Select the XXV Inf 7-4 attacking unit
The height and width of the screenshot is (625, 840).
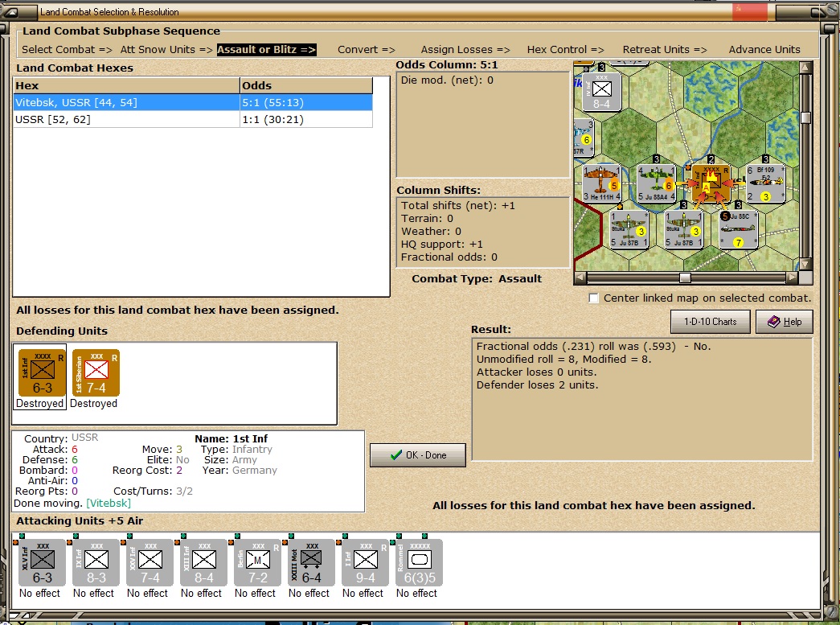pos(150,563)
